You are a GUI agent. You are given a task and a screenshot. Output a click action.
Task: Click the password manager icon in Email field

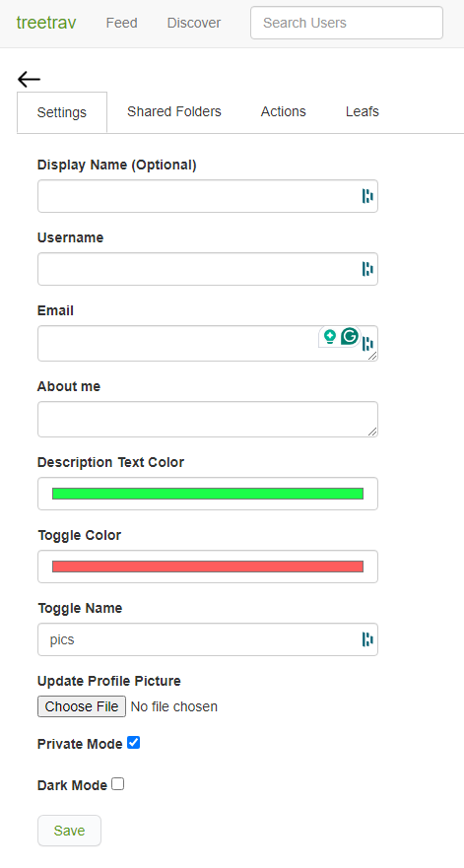pos(367,344)
